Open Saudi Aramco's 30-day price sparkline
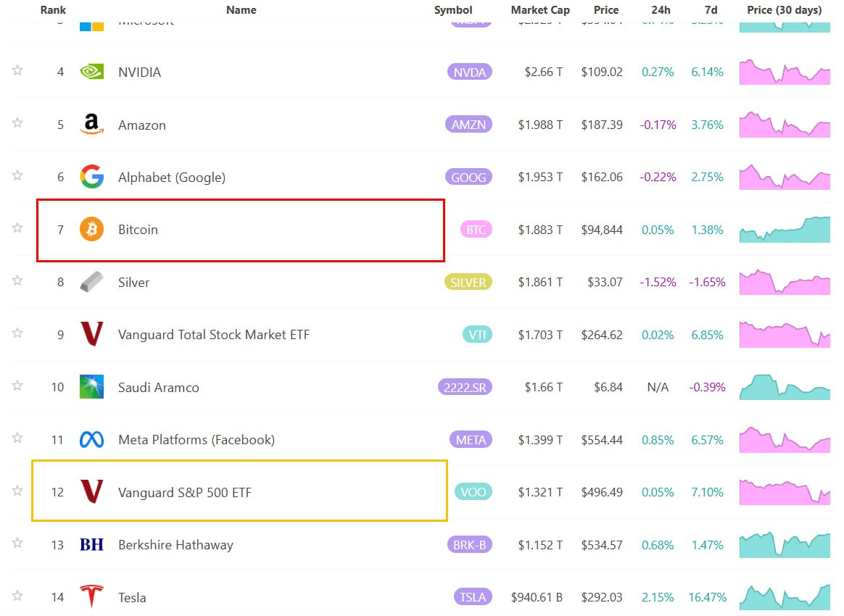This screenshot has width=844, height=616. pos(785,387)
